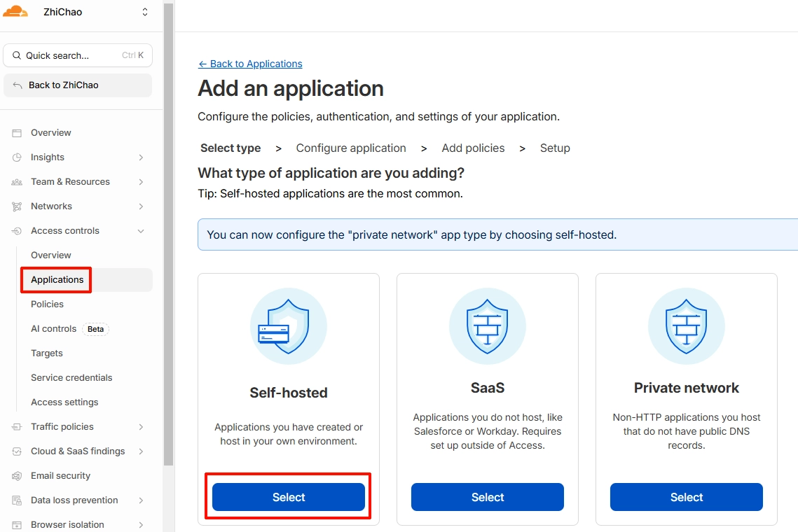Screen dimensions: 798x532
Task: Select the SaaS application type
Action: [x=488, y=497]
